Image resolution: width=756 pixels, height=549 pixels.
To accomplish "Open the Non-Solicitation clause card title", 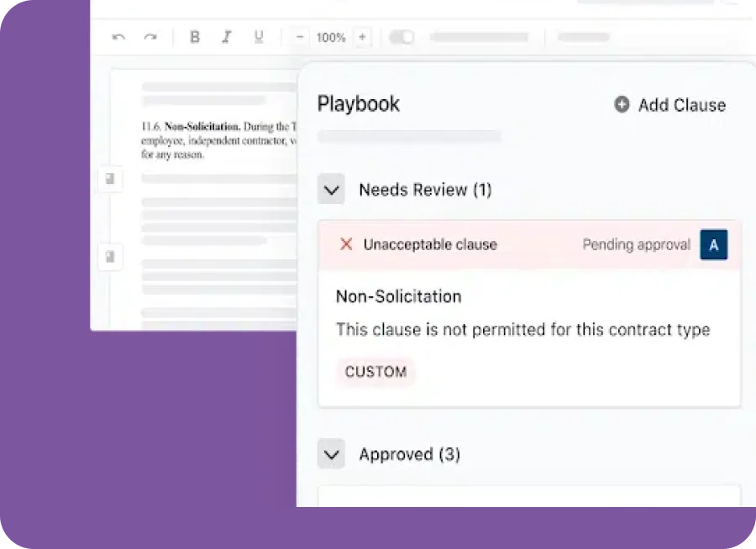I will point(398,296).
